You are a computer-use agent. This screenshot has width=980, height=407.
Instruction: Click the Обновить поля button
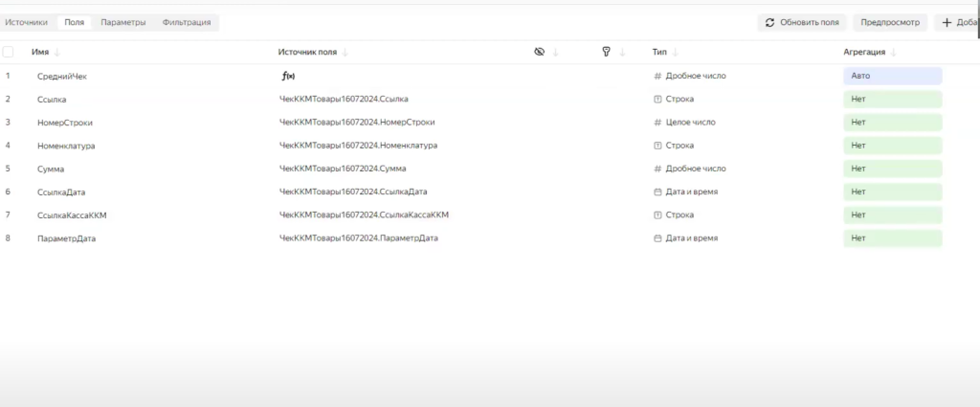[801, 22]
